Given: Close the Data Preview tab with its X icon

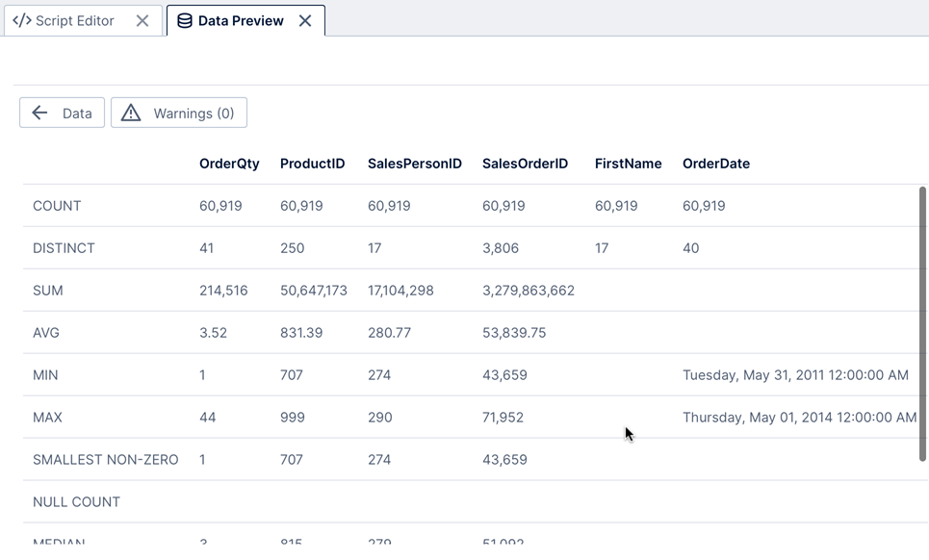Looking at the screenshot, I should (x=305, y=20).
